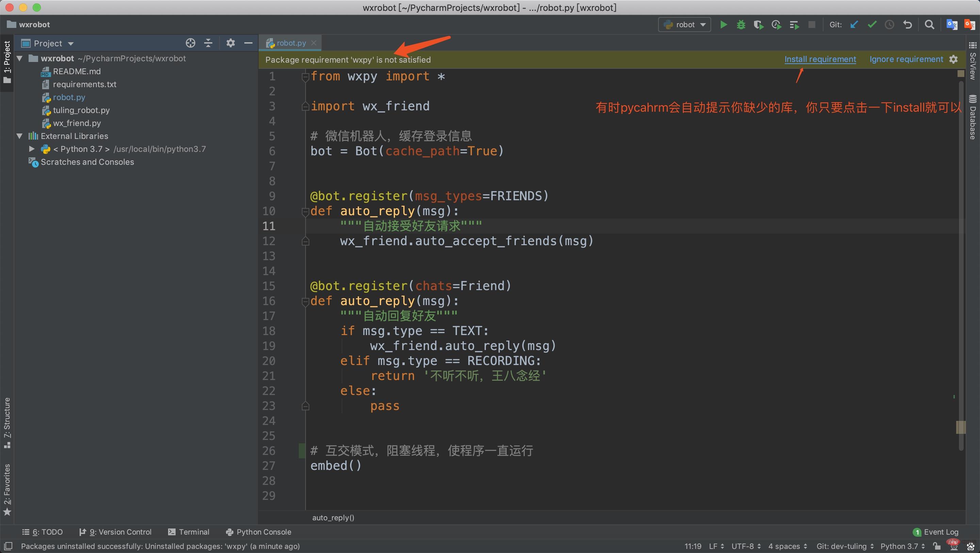Click the Git revert icon
The height and width of the screenshot is (553, 980).
(x=907, y=25)
